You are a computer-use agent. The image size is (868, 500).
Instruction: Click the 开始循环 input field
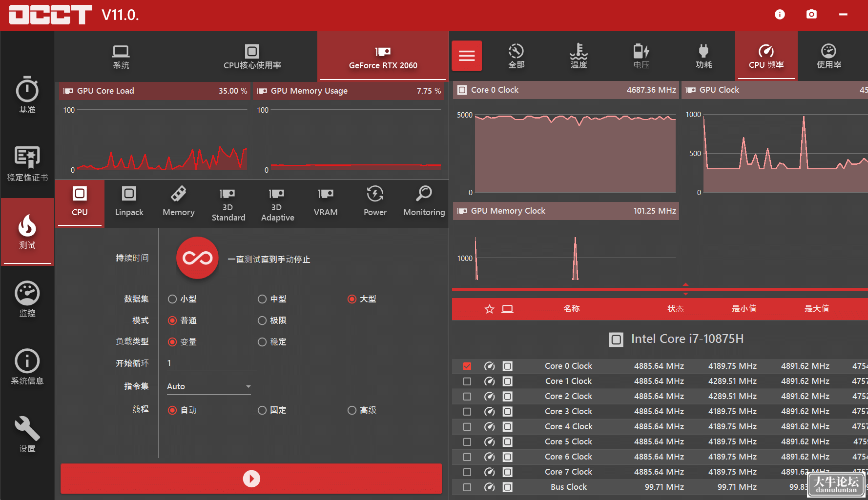point(211,363)
